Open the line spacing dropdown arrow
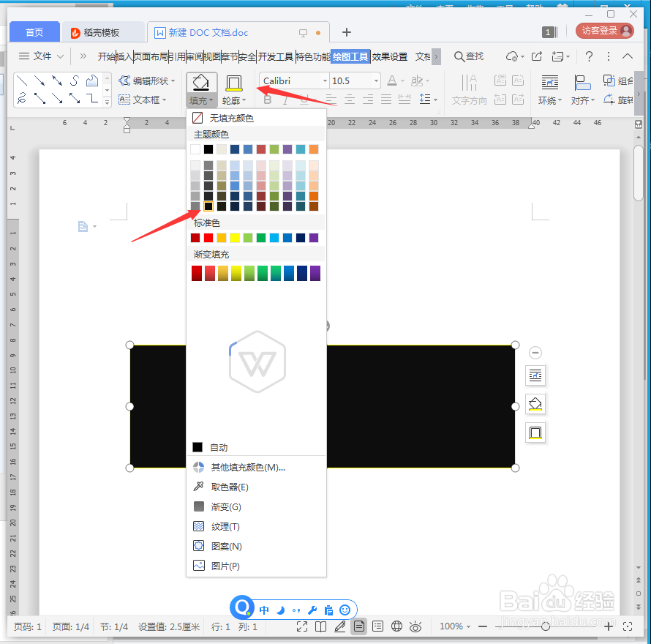Image resolution: width=651 pixels, height=644 pixels. click(435, 100)
